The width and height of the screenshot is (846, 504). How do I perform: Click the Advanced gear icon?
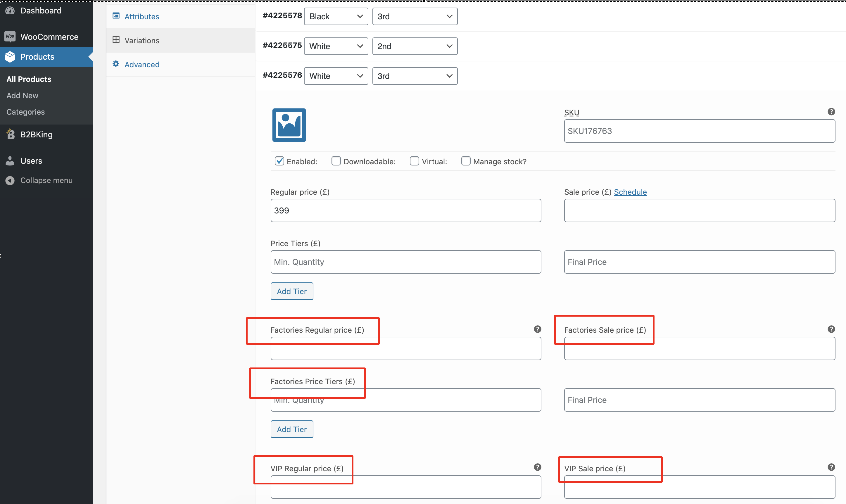116,64
